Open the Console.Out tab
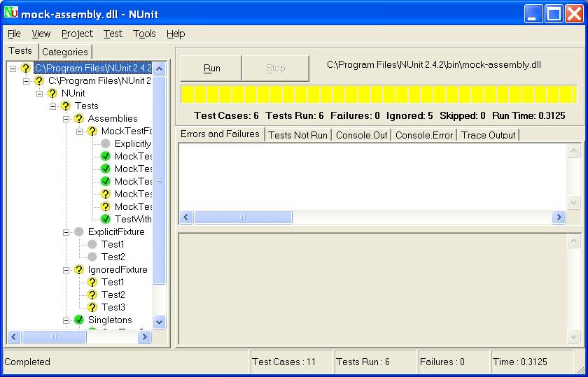The image size is (588, 377). click(x=361, y=135)
